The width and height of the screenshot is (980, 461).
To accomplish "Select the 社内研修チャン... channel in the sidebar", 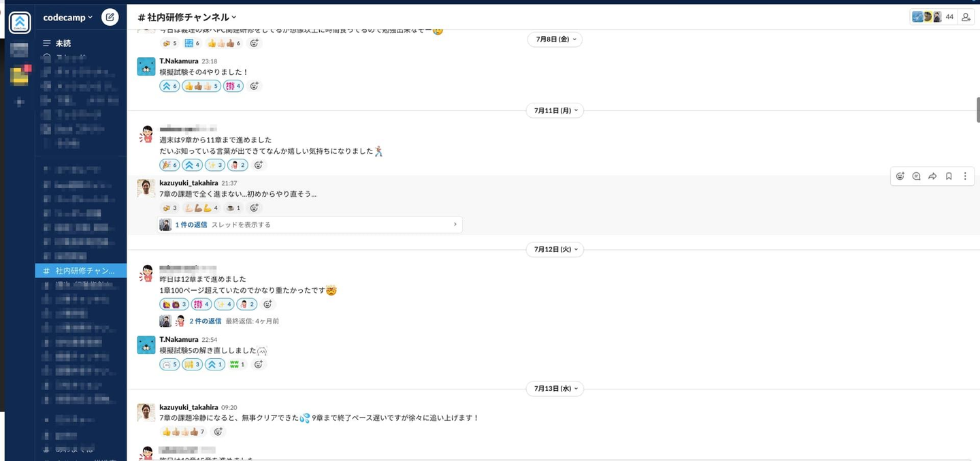I will point(82,271).
